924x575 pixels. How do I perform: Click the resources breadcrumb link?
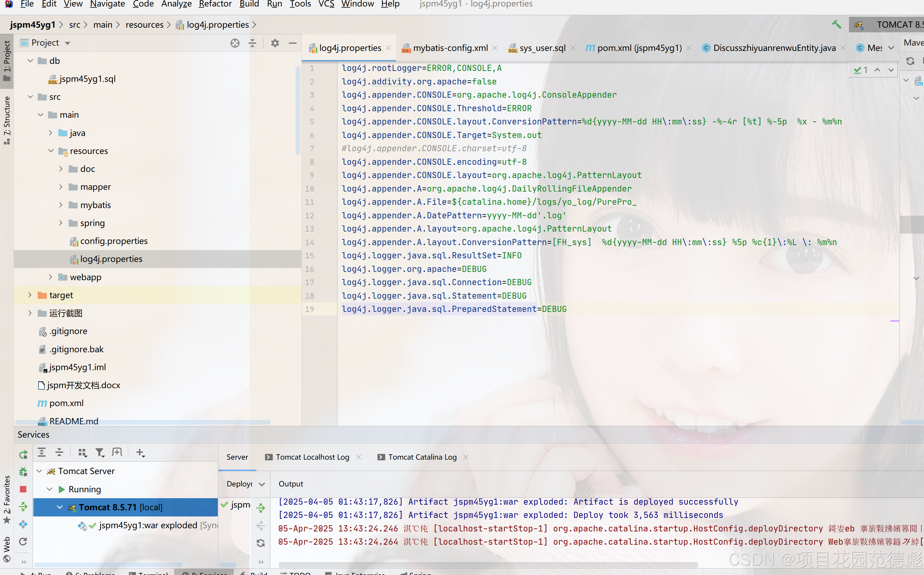click(144, 25)
